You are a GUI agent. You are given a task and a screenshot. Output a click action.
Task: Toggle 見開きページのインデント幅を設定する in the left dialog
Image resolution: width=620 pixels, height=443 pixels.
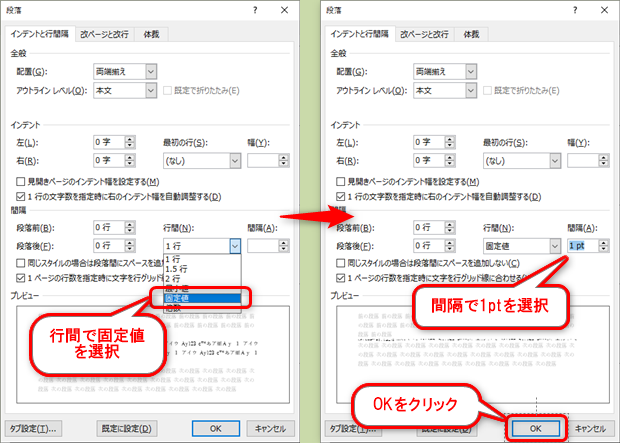point(21,181)
